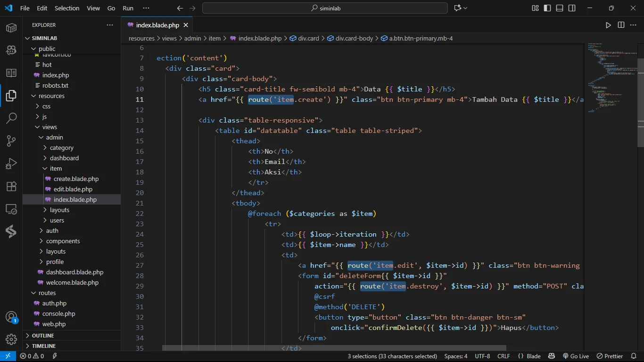Open Run and Debug view
The height and width of the screenshot is (362, 644).
pyautogui.click(x=11, y=164)
